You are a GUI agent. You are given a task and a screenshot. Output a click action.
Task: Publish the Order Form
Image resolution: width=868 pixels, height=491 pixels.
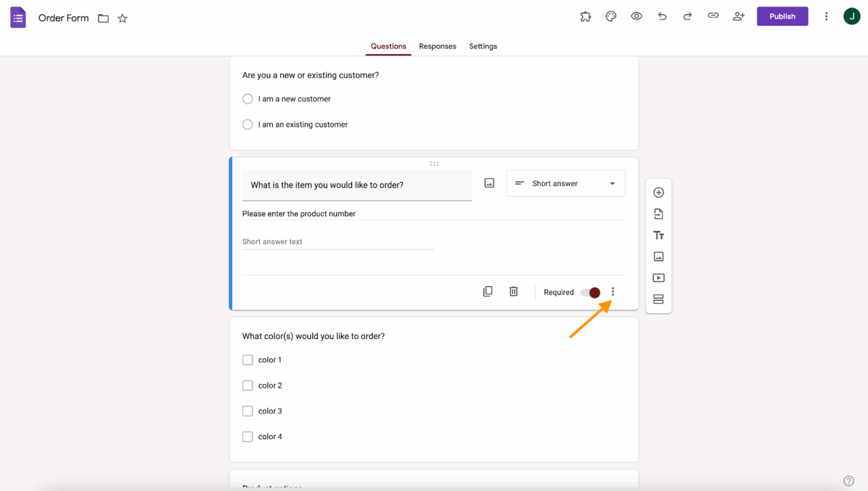click(782, 16)
